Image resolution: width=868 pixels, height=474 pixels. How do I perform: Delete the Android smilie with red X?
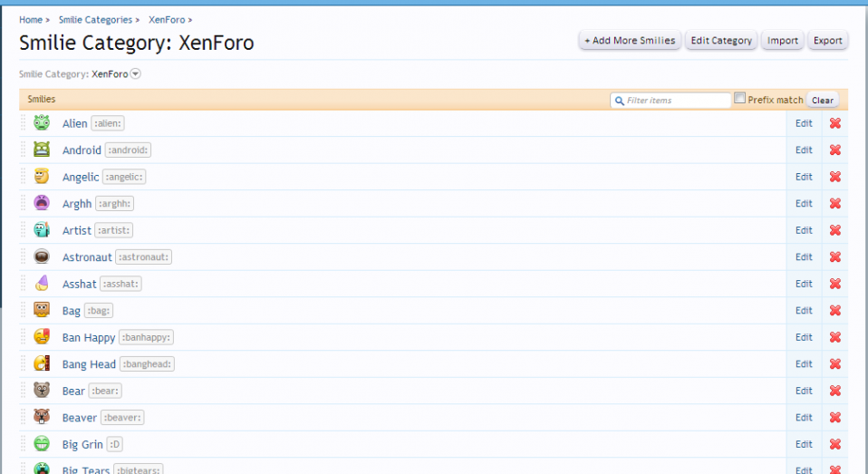click(835, 150)
